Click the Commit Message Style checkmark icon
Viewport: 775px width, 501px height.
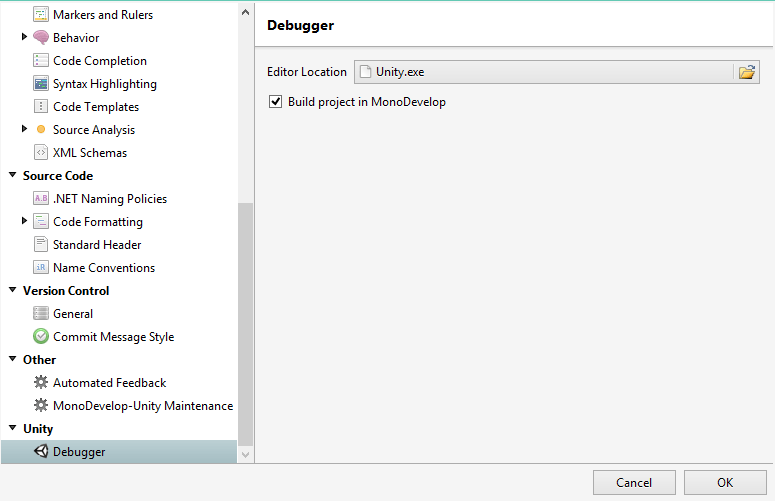click(x=41, y=337)
